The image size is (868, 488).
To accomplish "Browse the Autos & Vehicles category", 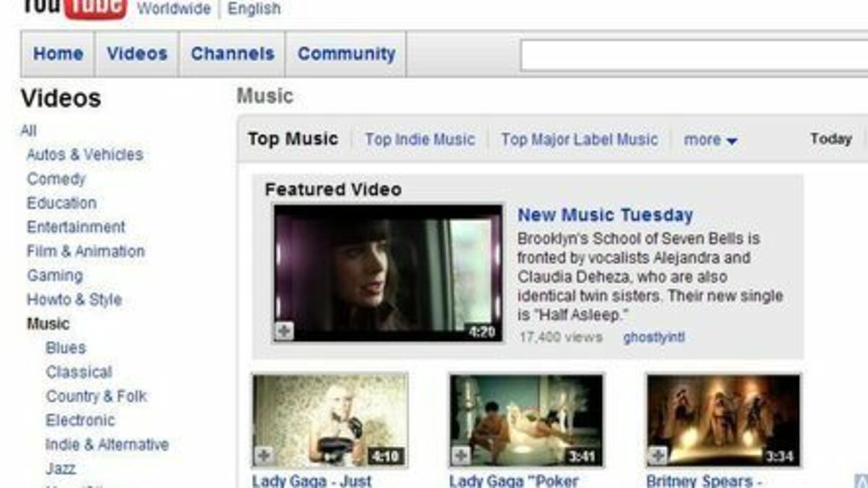I will point(85,155).
